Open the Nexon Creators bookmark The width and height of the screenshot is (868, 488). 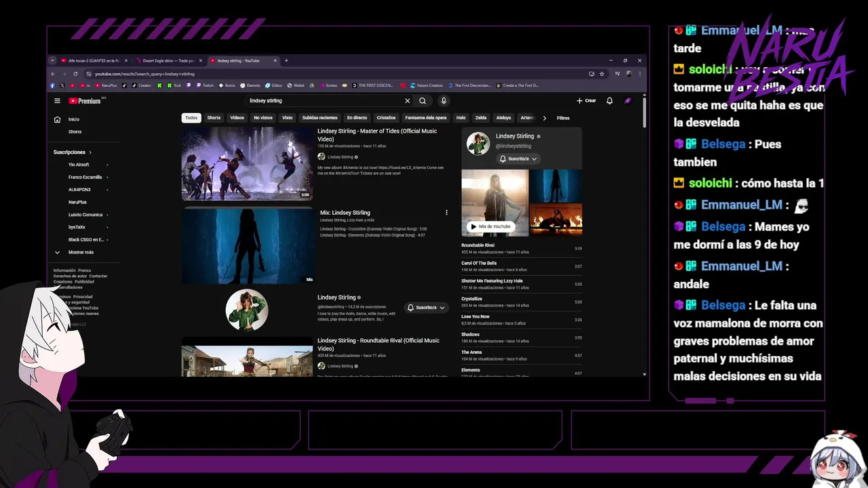click(x=427, y=85)
